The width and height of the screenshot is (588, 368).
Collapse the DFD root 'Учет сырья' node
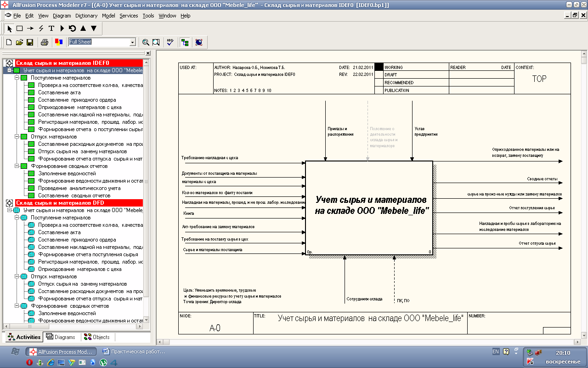pyautogui.click(x=9, y=210)
